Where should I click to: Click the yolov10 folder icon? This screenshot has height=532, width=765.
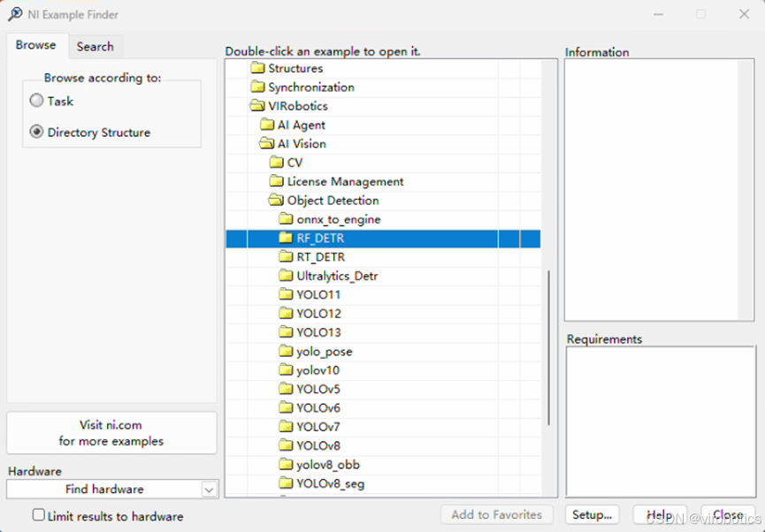point(286,370)
